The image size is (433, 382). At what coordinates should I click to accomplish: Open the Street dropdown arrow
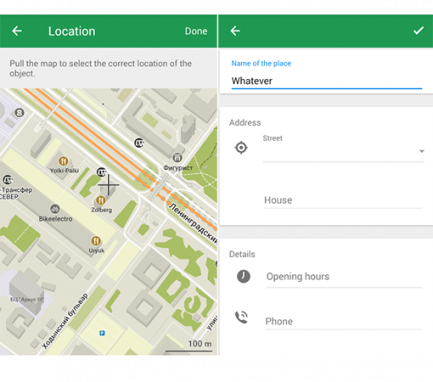[x=421, y=151]
